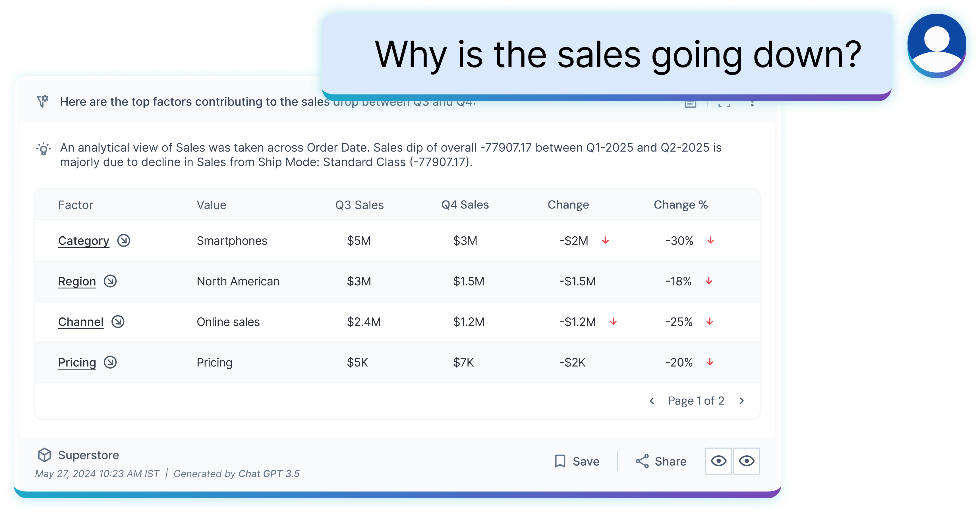The image size is (980, 512).
Task: Click the red down arrow beside -25%
Action: tap(710, 321)
